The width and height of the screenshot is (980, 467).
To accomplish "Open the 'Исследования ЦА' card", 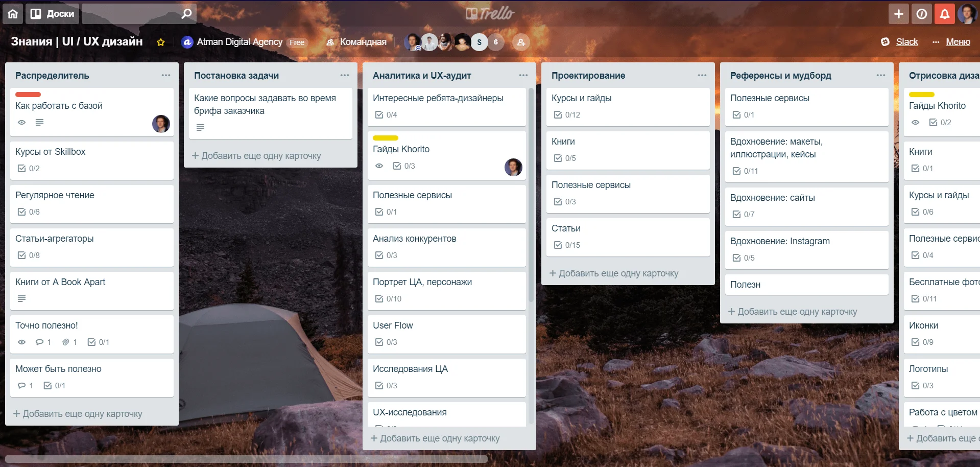I will pos(447,378).
